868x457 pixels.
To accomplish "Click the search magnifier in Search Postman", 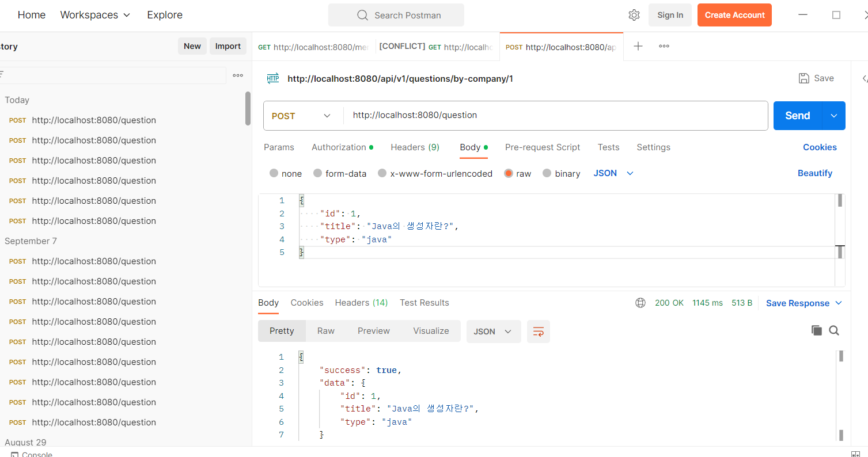I will coord(362,15).
